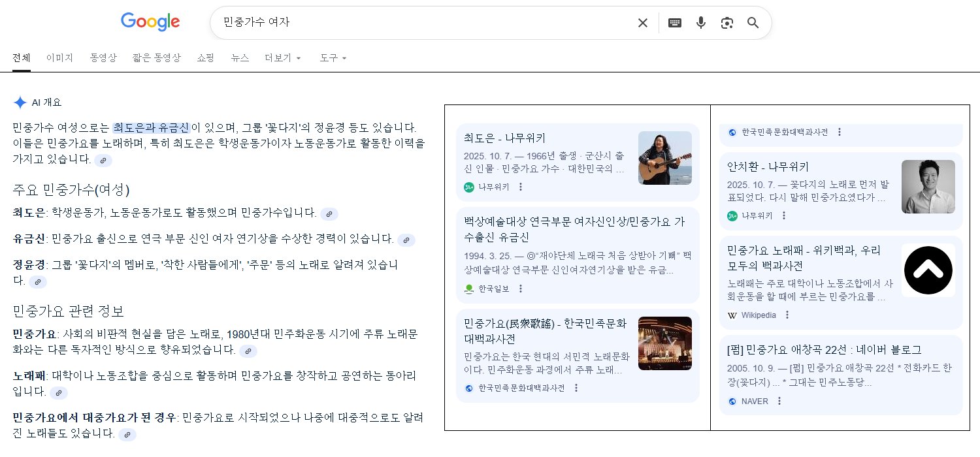Open source link chip on 최도은 bullet

pos(329,213)
